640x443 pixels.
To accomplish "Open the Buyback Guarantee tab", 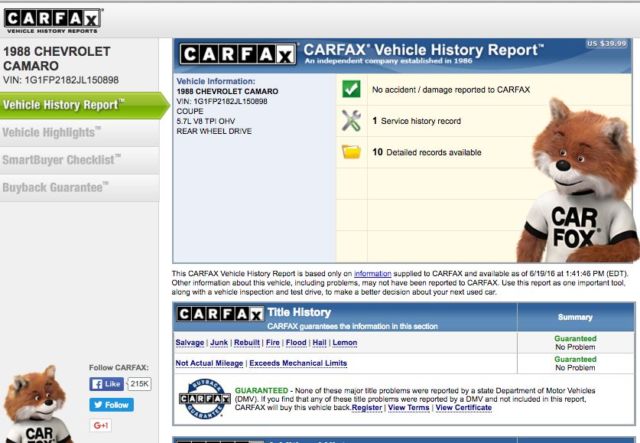I will click(80, 188).
